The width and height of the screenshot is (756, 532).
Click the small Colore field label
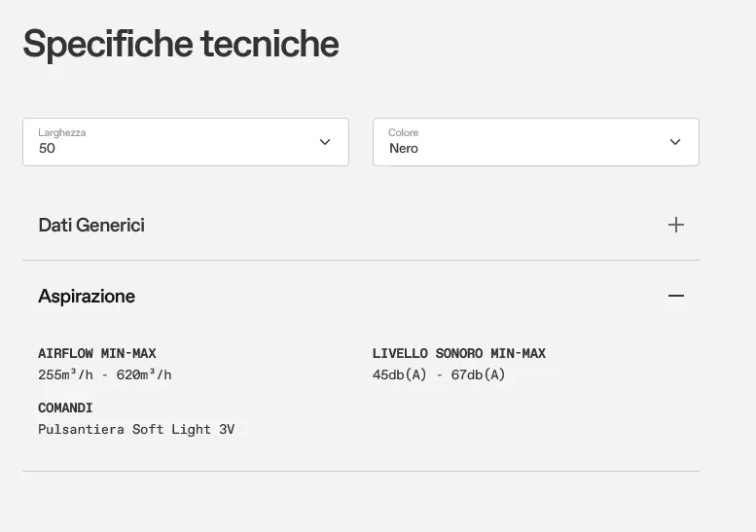coord(404,132)
